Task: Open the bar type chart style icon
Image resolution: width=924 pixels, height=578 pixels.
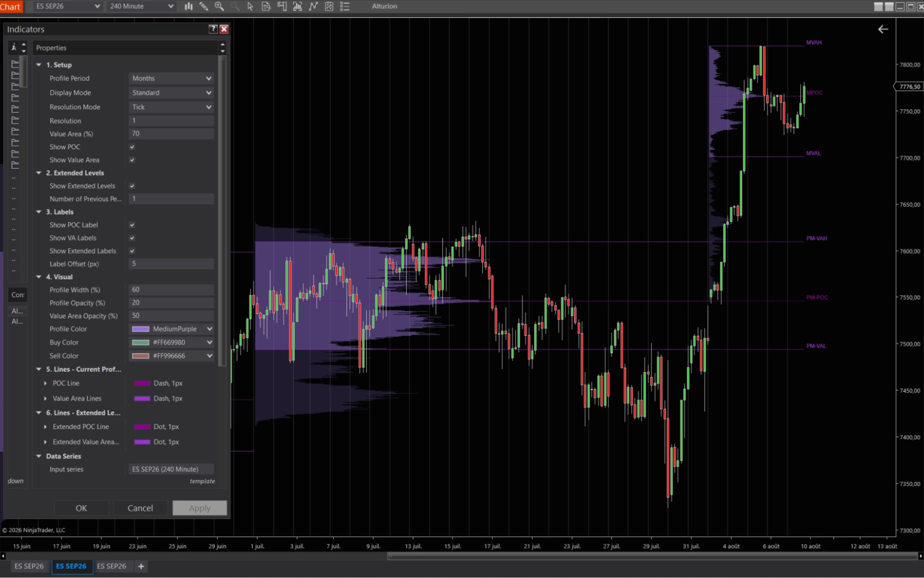Action: pyautogui.click(x=188, y=6)
